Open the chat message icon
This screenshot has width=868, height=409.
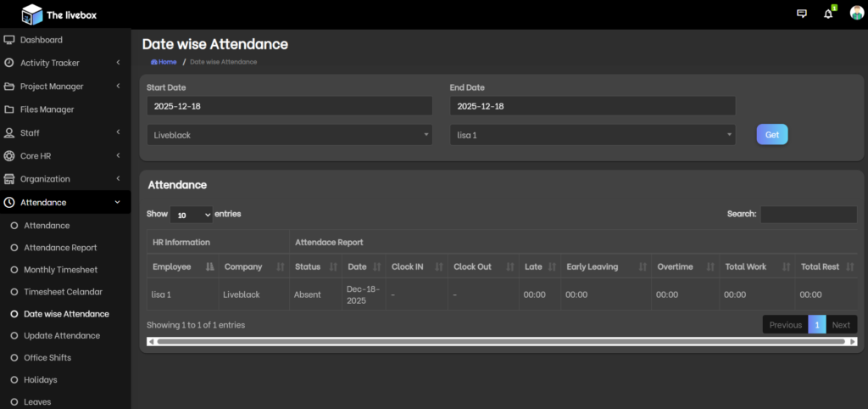[802, 14]
